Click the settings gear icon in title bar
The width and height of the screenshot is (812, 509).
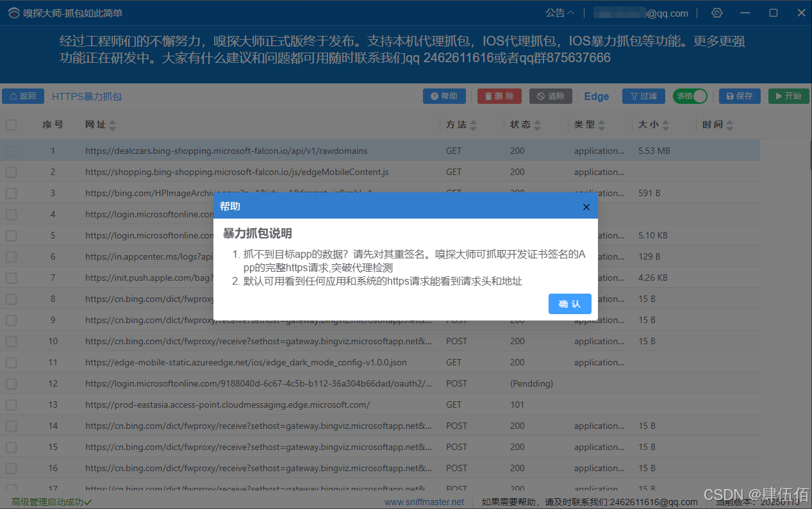(717, 13)
